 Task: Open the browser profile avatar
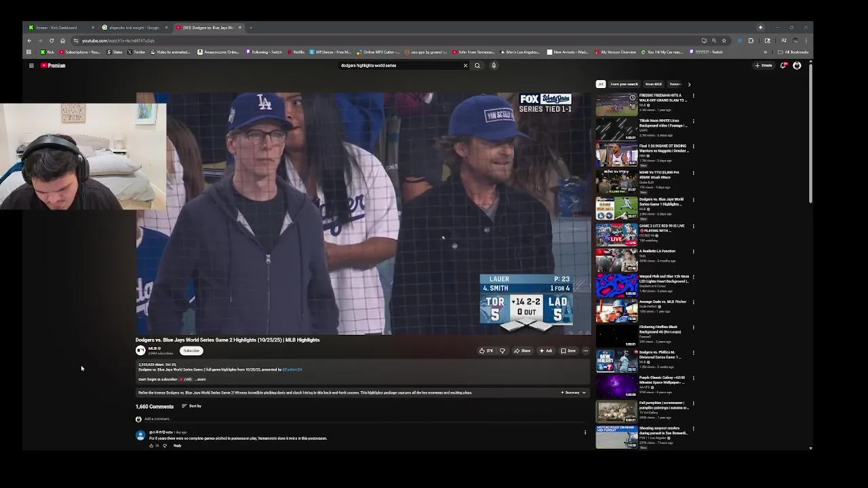click(795, 41)
